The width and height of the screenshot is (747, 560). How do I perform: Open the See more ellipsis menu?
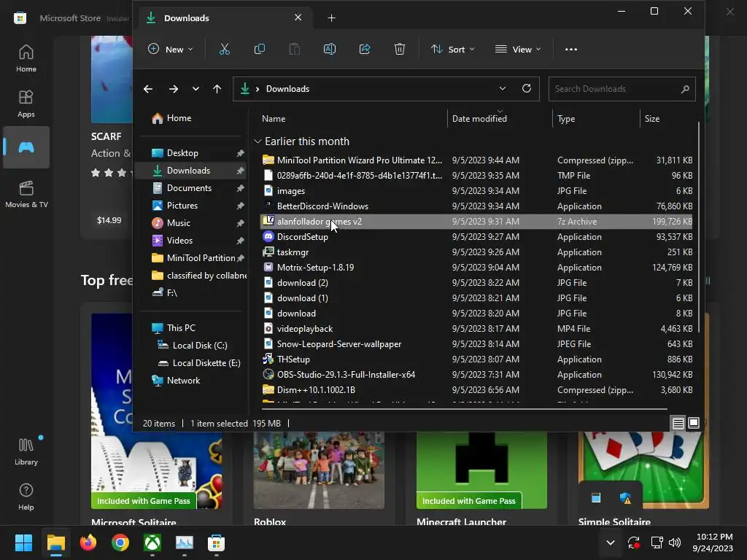(570, 49)
